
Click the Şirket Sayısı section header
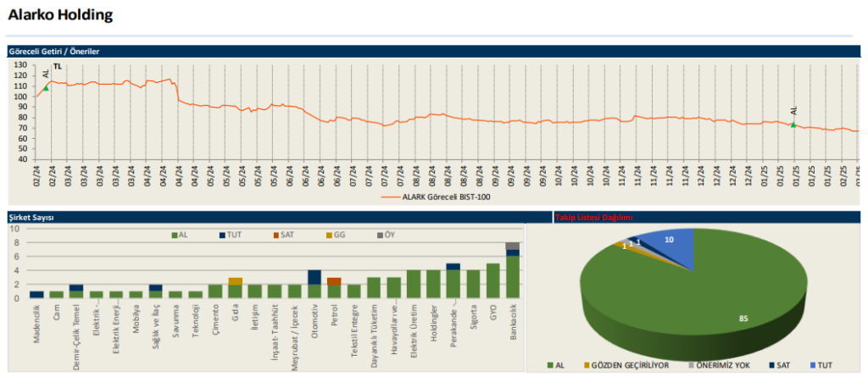click(x=31, y=218)
